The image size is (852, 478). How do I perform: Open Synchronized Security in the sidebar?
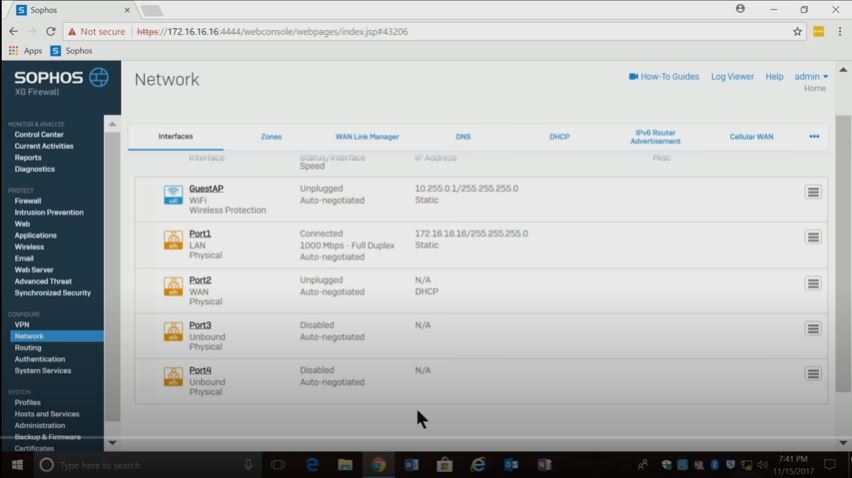(53, 293)
